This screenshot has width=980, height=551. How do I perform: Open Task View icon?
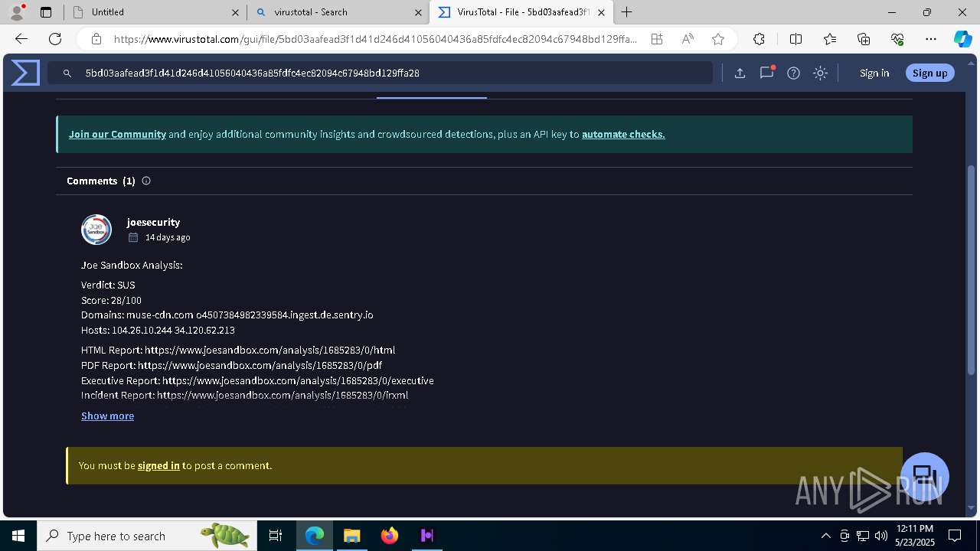[x=276, y=536]
